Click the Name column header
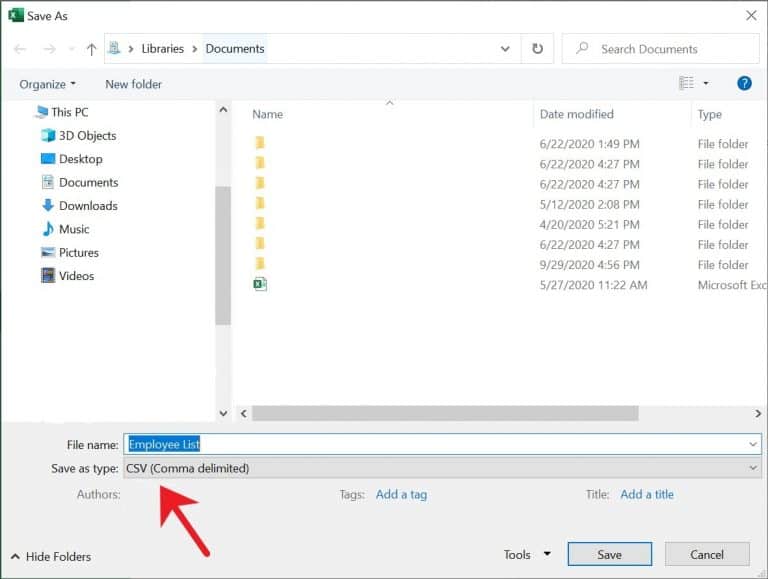The width and height of the screenshot is (768, 579). 268,114
